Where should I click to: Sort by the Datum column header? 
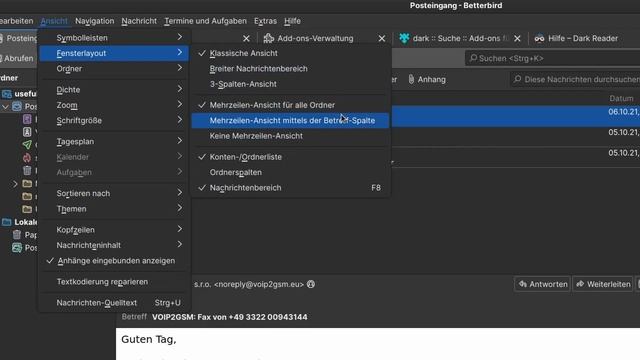coord(621,98)
